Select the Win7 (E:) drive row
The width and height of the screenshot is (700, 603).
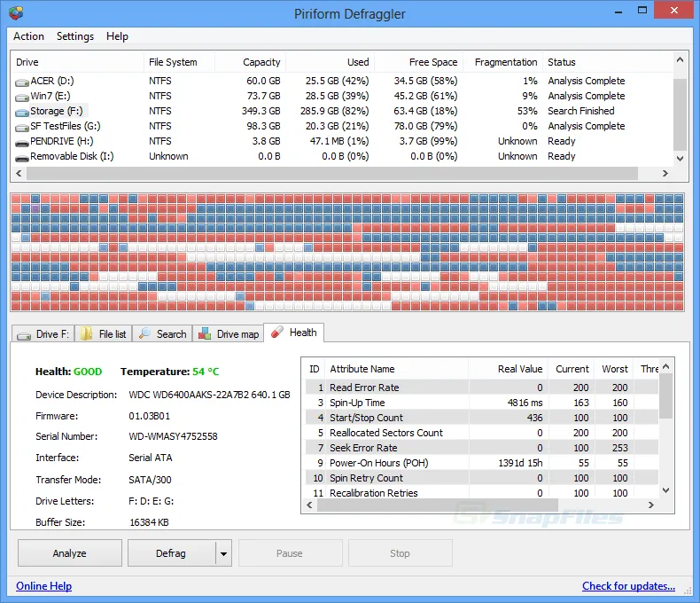coord(342,96)
